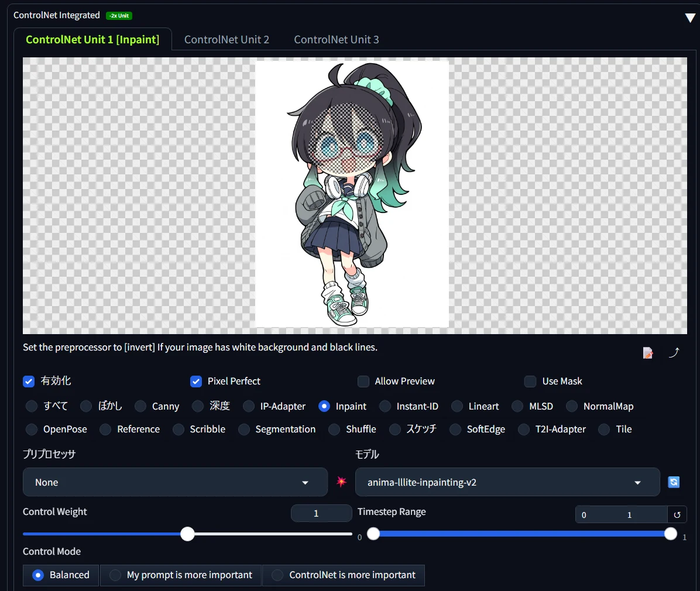Select the MLSD control type
The height and width of the screenshot is (591, 700).
517,406
